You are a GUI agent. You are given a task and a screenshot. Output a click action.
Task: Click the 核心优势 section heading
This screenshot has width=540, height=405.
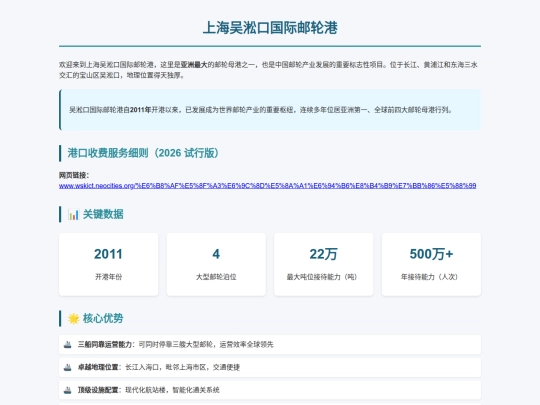pyautogui.click(x=103, y=318)
